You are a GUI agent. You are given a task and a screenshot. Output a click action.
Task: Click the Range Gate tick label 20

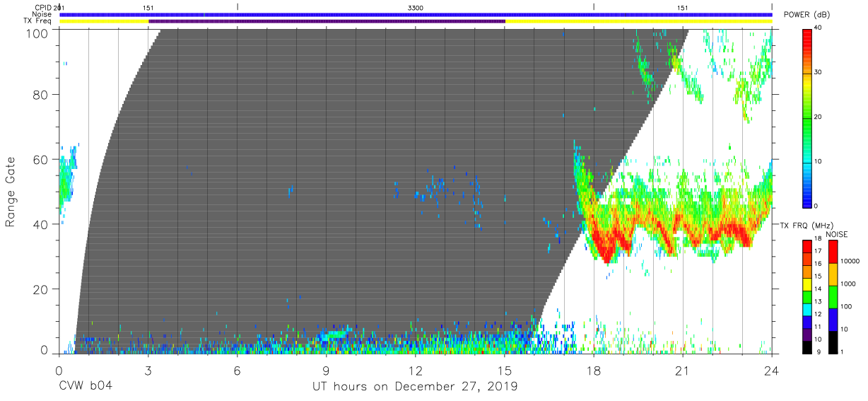(40, 289)
